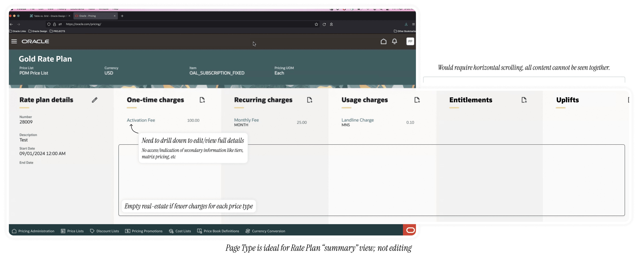Edit Rate plan details with pencil icon
The width and height of the screenshot is (644, 260).
click(94, 100)
